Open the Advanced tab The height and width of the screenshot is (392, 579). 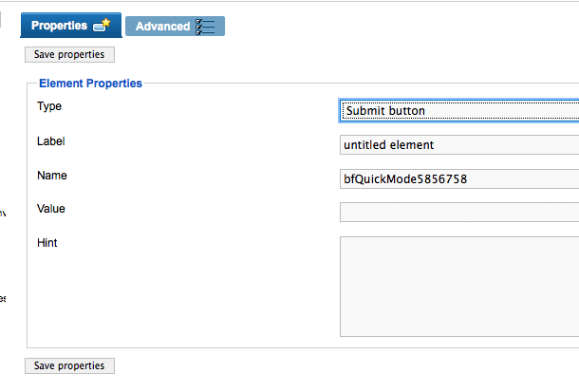click(x=175, y=27)
